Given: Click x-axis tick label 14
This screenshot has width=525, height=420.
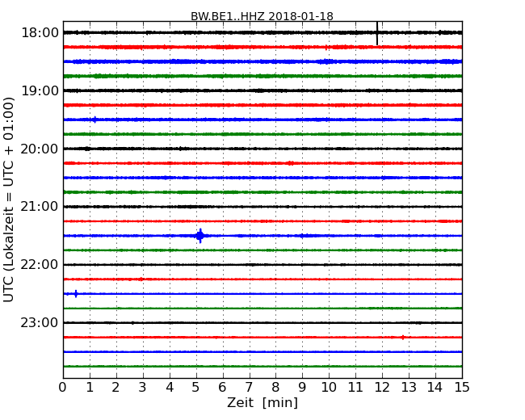Looking at the screenshot, I should pos(435,387).
